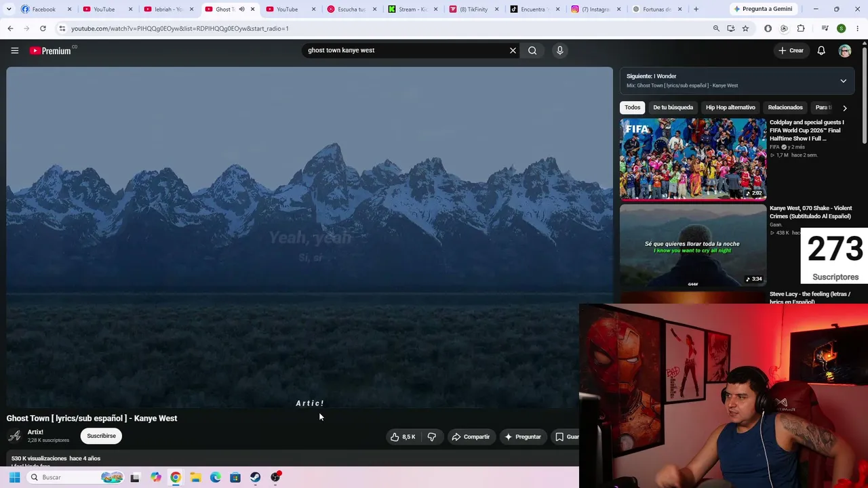Pause the Ghost Town video player
The image size is (868, 488).
pos(309,237)
